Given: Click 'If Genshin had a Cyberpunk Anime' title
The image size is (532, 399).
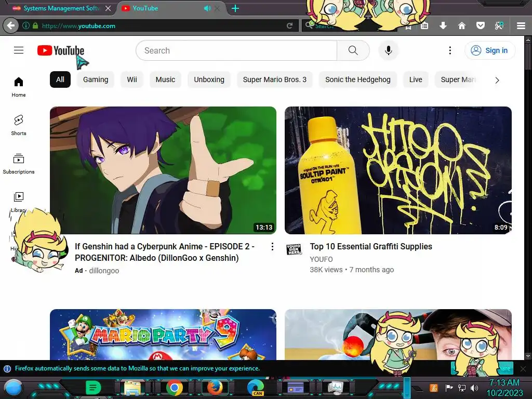Looking at the screenshot, I should (165, 252).
